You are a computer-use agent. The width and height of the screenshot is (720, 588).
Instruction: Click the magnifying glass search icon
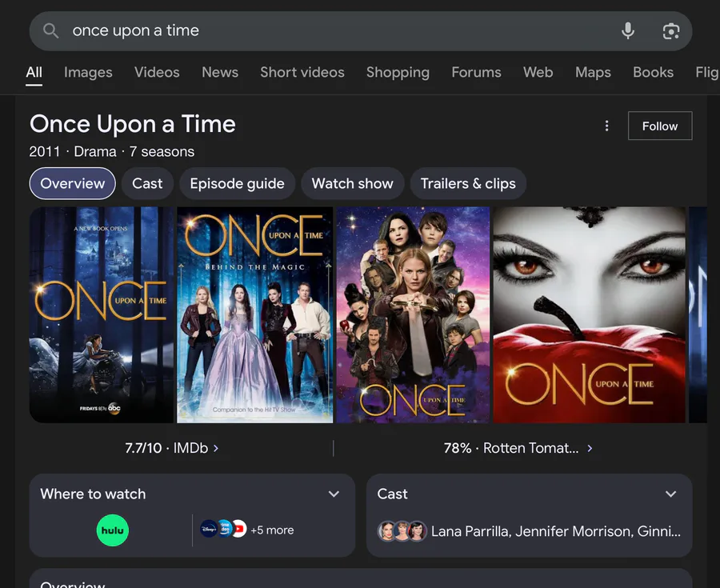(x=51, y=30)
